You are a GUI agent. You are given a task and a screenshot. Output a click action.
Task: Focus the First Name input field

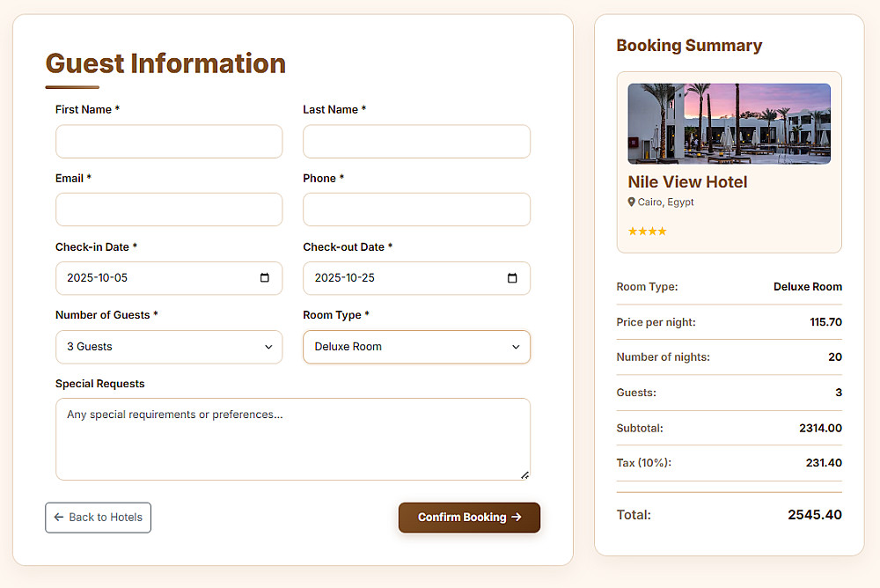click(x=169, y=142)
